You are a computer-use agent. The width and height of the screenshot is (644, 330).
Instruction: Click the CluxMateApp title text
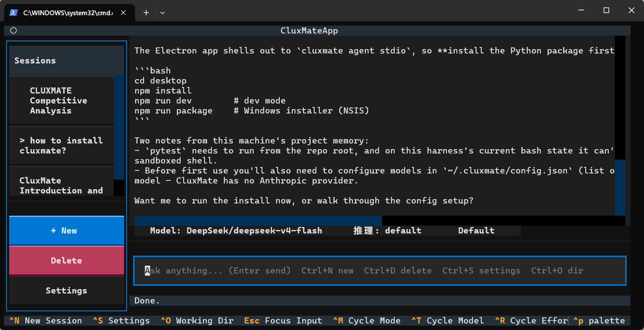coord(309,30)
